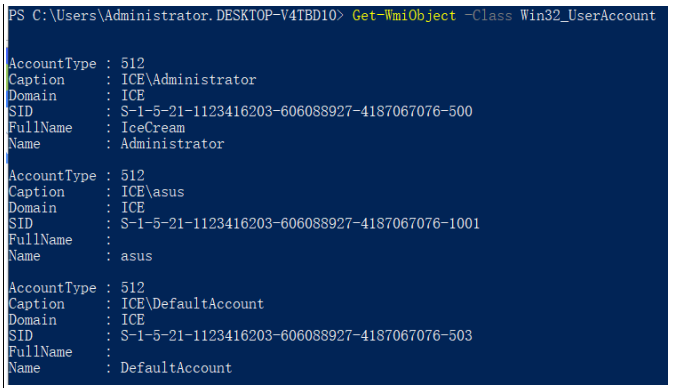The height and width of the screenshot is (389, 674).
Task: Click the Name value Administrator
Action: [172, 144]
